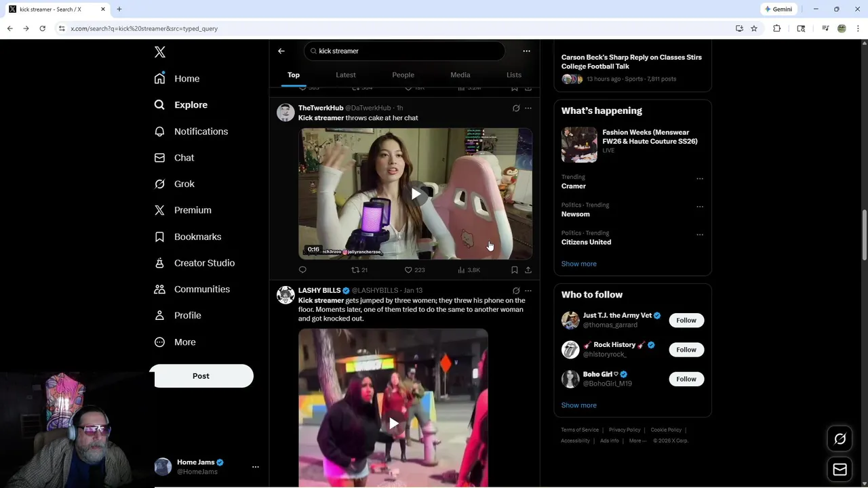Open Privacy Policy link
Image resolution: width=868 pixels, height=488 pixels.
[x=625, y=430]
